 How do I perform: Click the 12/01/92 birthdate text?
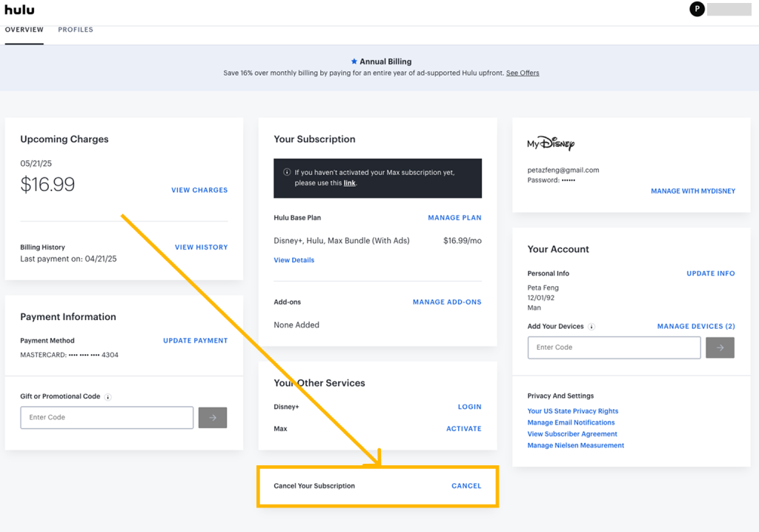[540, 298]
